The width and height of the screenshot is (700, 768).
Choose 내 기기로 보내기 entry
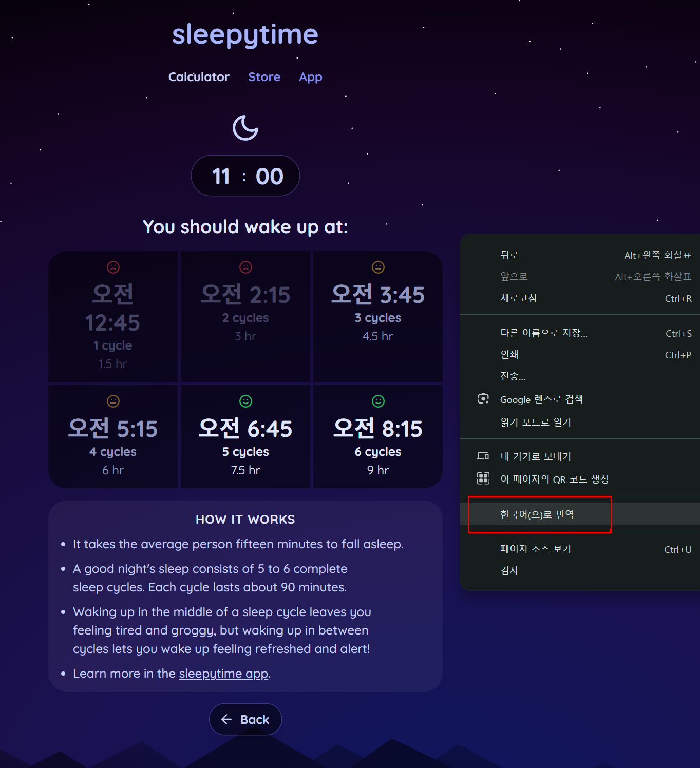tap(580, 456)
